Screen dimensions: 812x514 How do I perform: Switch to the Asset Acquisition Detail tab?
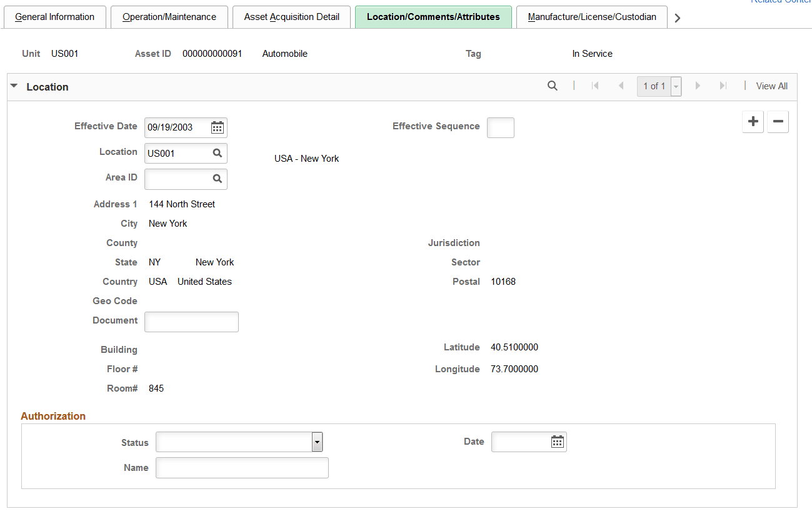click(x=291, y=17)
